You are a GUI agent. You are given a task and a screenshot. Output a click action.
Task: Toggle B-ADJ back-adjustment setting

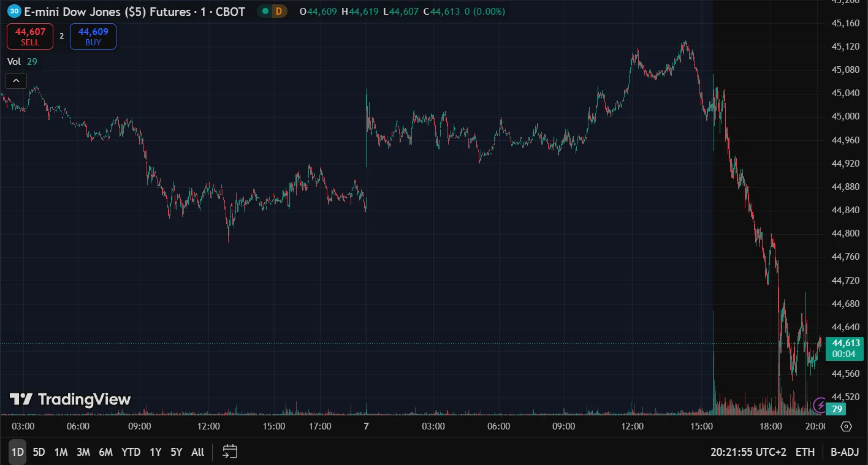point(844,452)
